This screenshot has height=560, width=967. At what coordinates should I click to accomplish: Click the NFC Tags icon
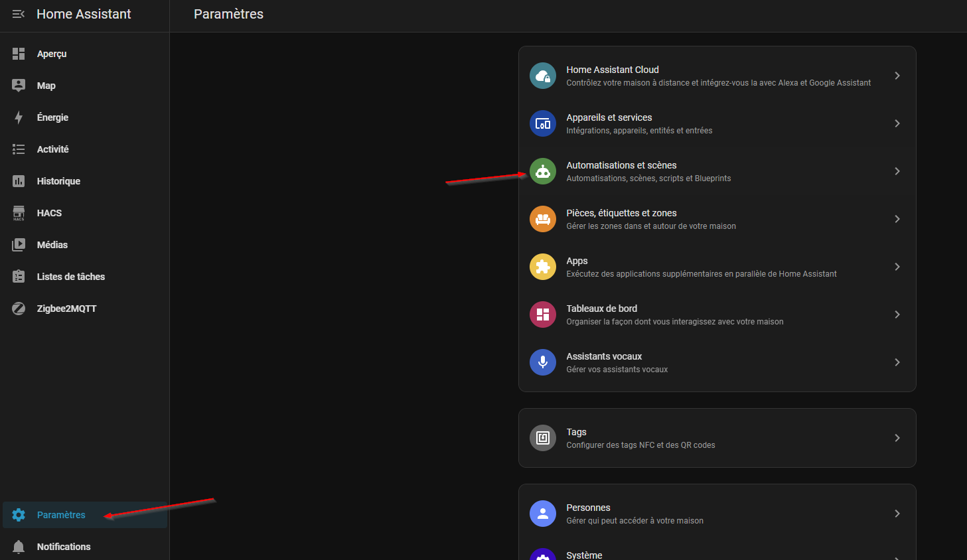[x=542, y=438]
